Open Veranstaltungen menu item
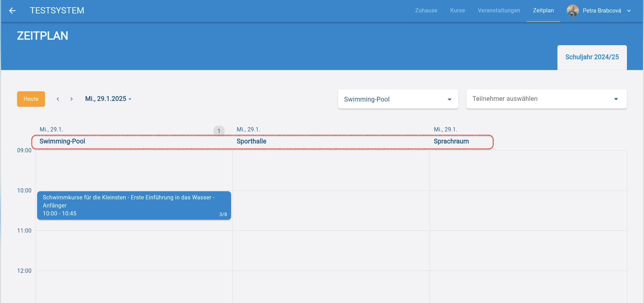Image resolution: width=644 pixels, height=303 pixels. [499, 11]
